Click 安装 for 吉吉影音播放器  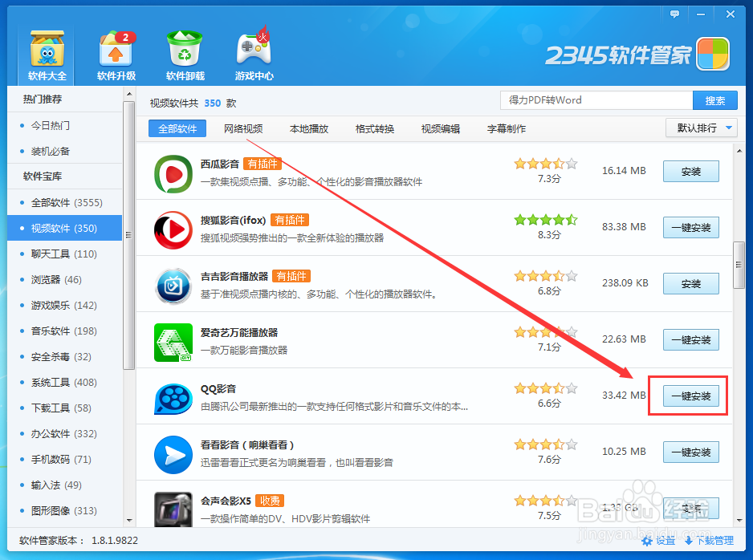(691, 283)
